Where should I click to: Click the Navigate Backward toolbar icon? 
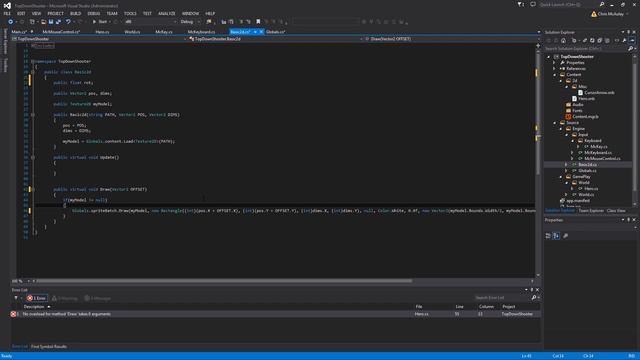point(11,22)
